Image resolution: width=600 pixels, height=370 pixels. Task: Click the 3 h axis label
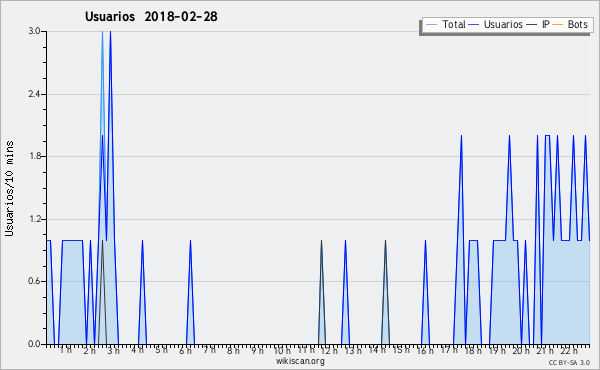point(114,350)
